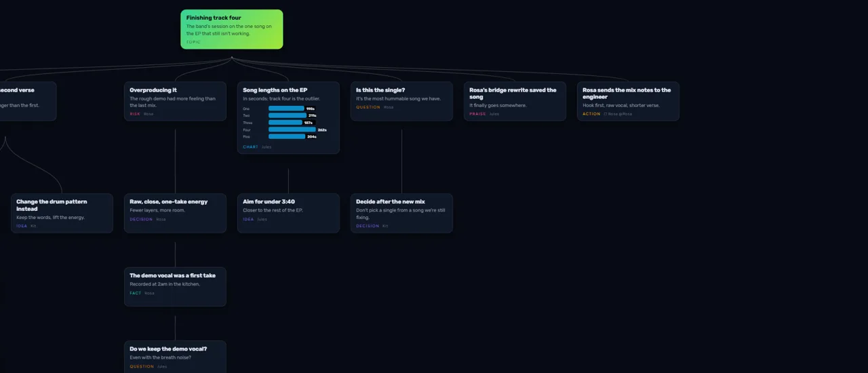Select the bar for track Four in the chart
The image size is (868, 373).
(292, 130)
